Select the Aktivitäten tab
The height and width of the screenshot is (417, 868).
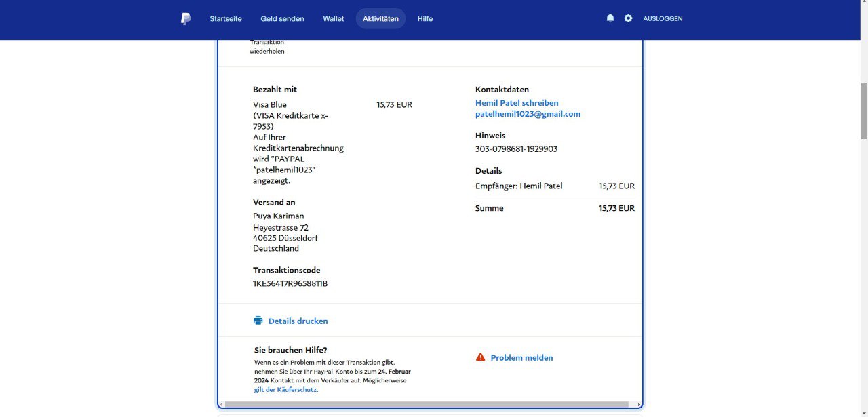click(380, 19)
